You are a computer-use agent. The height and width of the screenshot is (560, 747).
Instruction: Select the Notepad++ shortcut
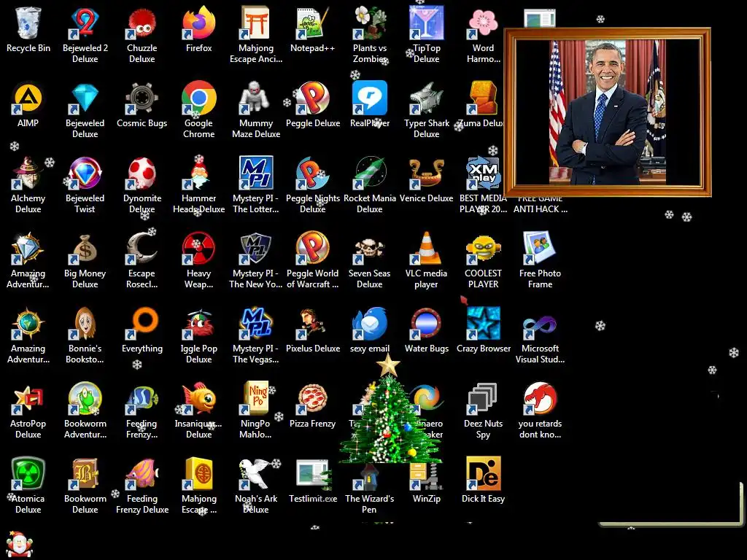[x=312, y=23]
